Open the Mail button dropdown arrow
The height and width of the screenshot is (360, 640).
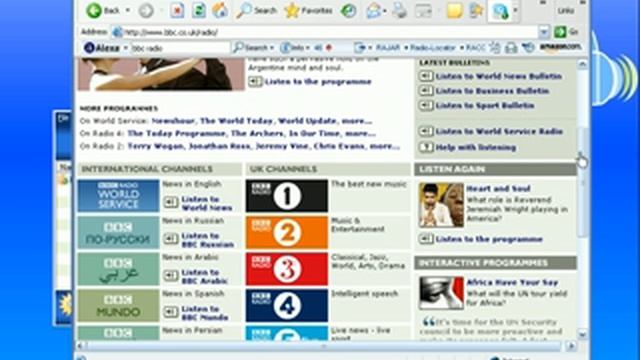click(x=385, y=11)
